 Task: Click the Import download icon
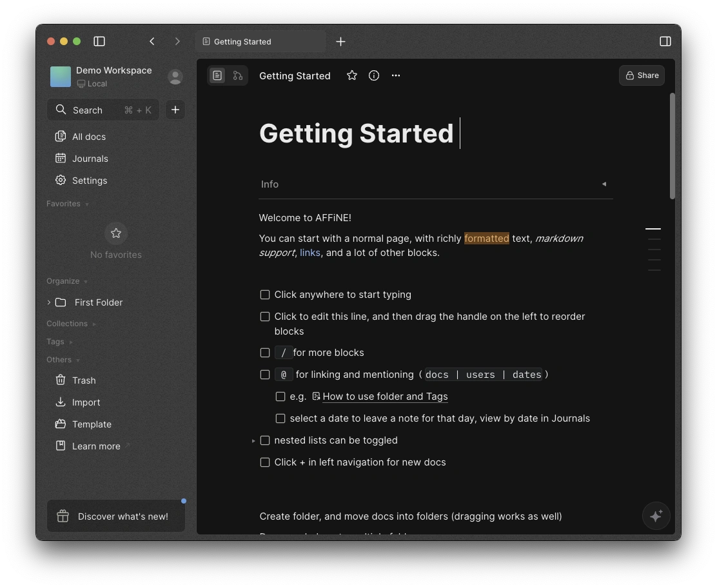[x=61, y=402]
